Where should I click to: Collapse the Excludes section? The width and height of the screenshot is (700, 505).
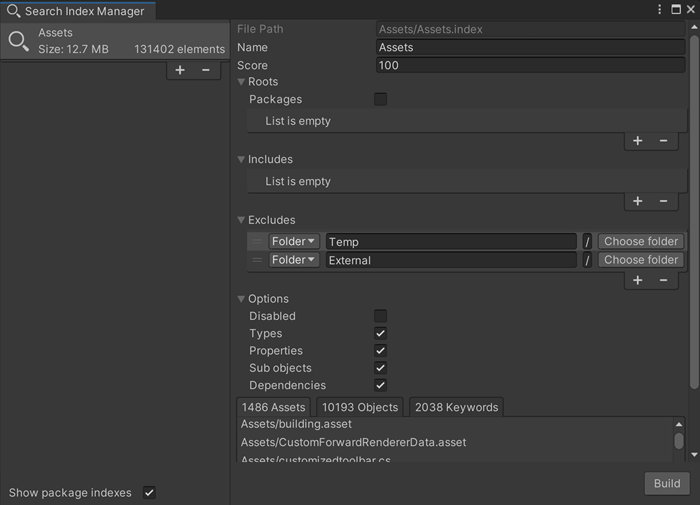(241, 220)
